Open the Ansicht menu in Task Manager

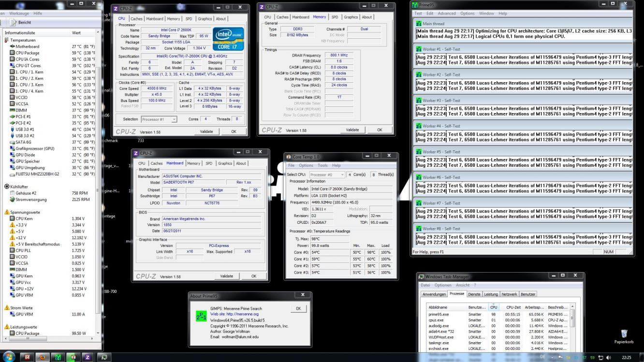462,285
